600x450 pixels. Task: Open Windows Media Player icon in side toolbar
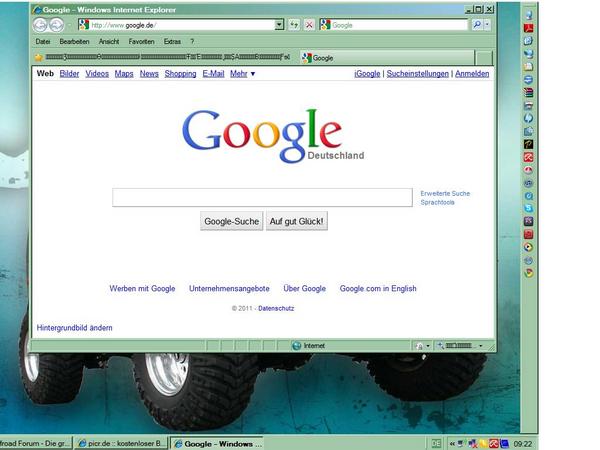pos(528,247)
